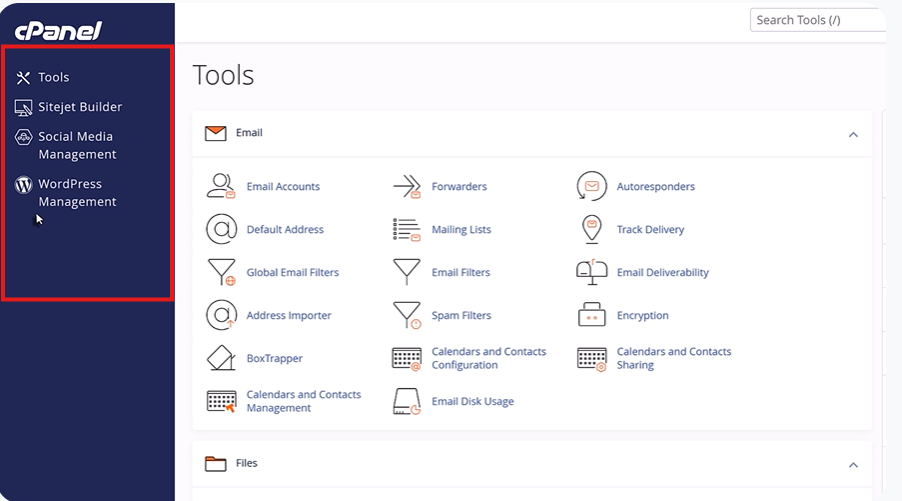Viewport: 902px width, 501px height.
Task: Click the Email Accounts person icon
Action: [221, 186]
